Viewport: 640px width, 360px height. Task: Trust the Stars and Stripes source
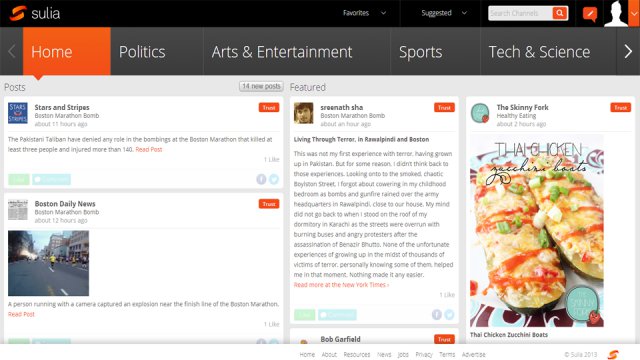269,107
